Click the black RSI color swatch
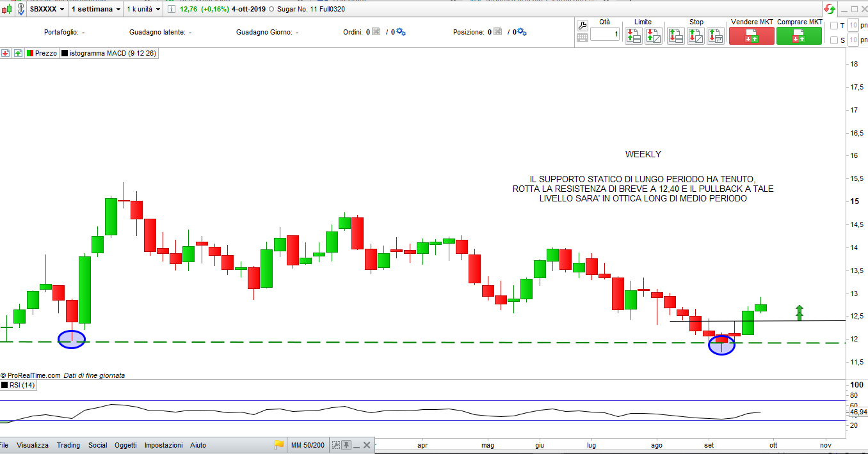Screen dimensions: 868x454 click(4, 385)
